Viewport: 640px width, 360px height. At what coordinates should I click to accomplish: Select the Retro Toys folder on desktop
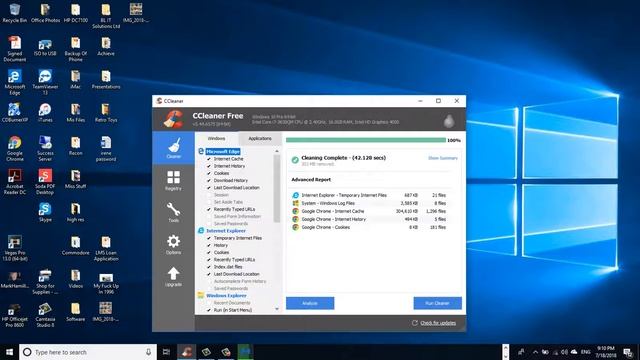[x=106, y=113]
